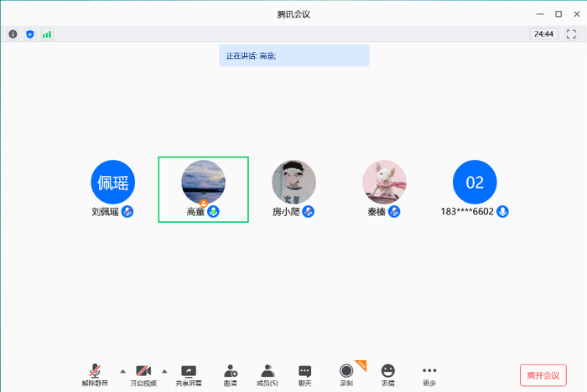Open the 更多 more options menu
This screenshot has height=392, width=587.
[429, 375]
